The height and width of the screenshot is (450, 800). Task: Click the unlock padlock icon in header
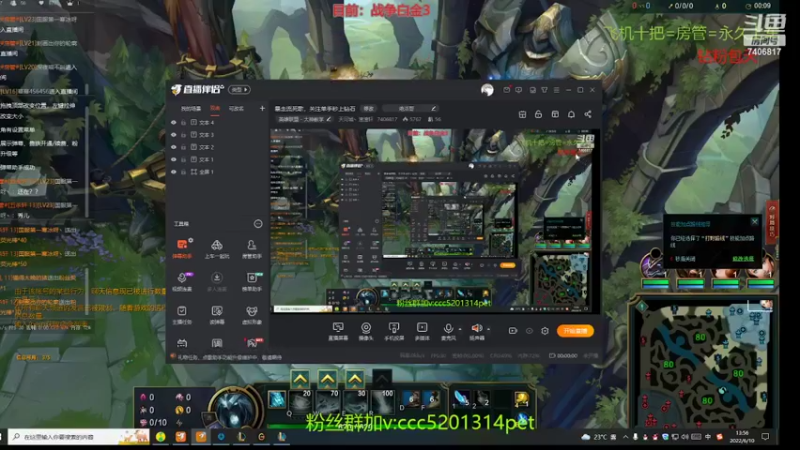click(538, 114)
